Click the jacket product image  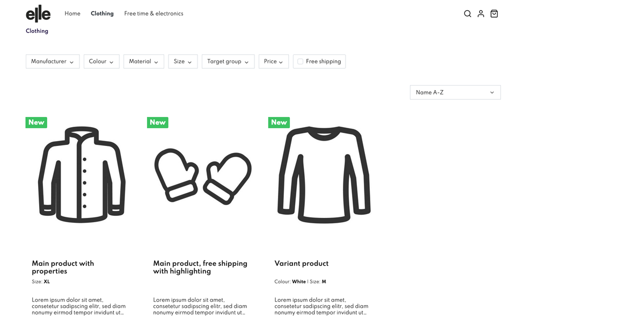[x=82, y=174]
